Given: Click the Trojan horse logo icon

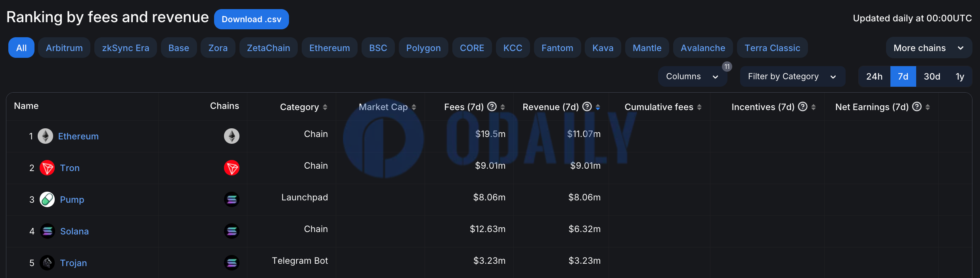Looking at the screenshot, I should pyautogui.click(x=47, y=263).
